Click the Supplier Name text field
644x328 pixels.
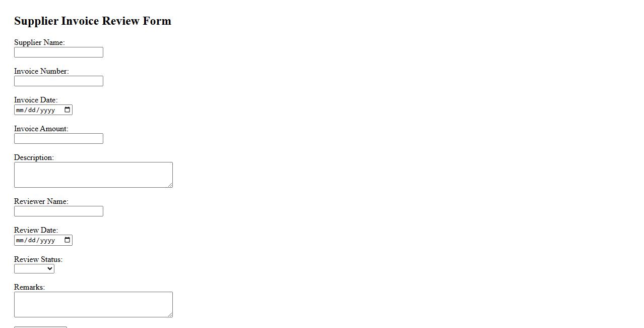(x=58, y=52)
